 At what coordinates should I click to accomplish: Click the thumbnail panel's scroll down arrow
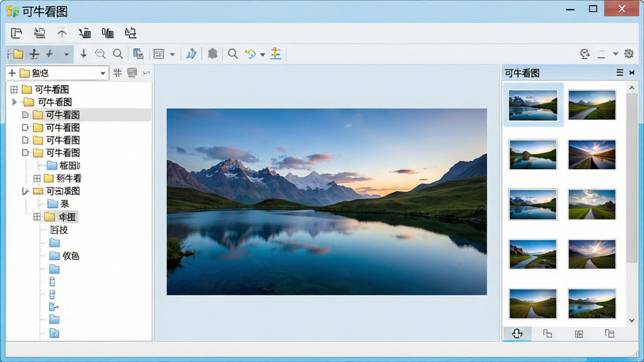pos(631,320)
